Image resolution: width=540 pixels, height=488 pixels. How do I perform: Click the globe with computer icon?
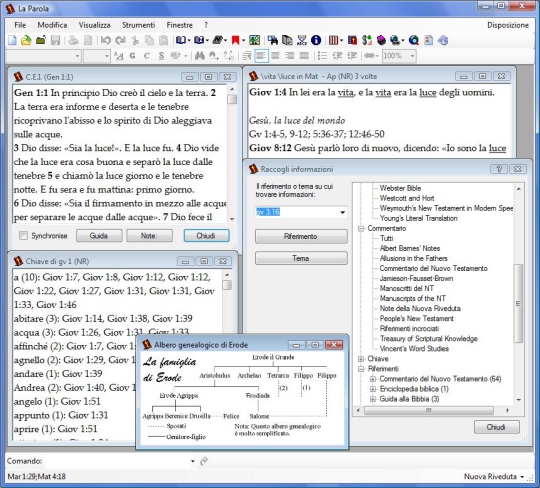(x=395, y=40)
